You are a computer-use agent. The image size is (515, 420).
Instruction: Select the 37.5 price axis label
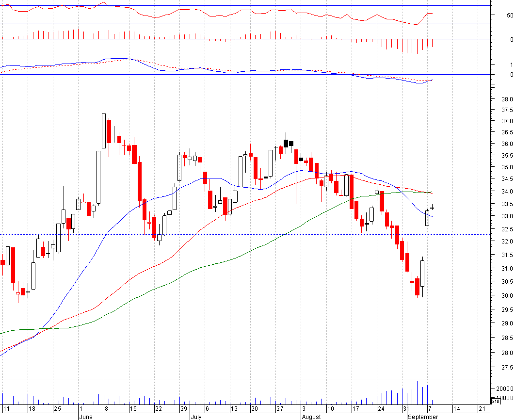pos(507,110)
